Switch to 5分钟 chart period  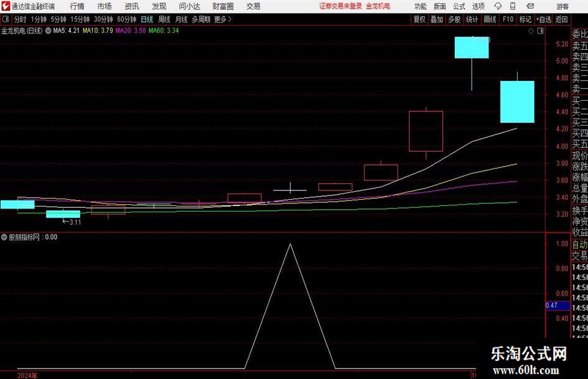(x=58, y=19)
